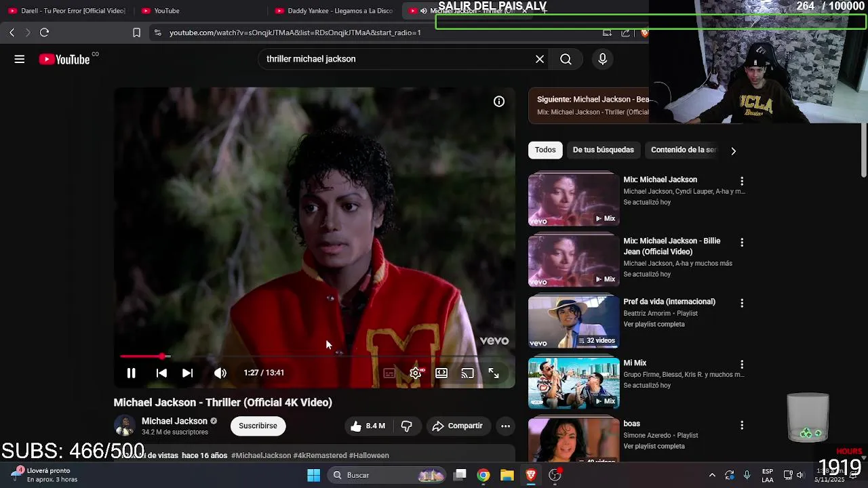Open the Michael Jackson channel name link
Screen dimensions: 868x488
pos(174,421)
